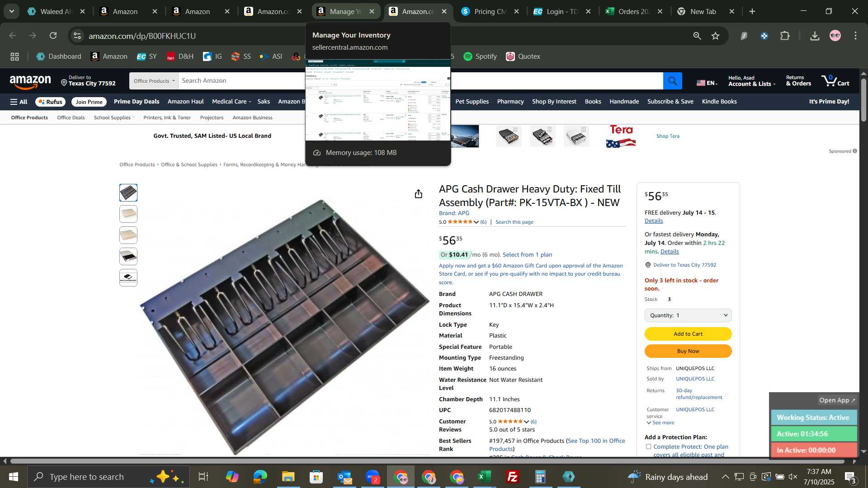This screenshot has width=868, height=488.
Task: Open the Quantity dropdown
Action: pos(688,315)
